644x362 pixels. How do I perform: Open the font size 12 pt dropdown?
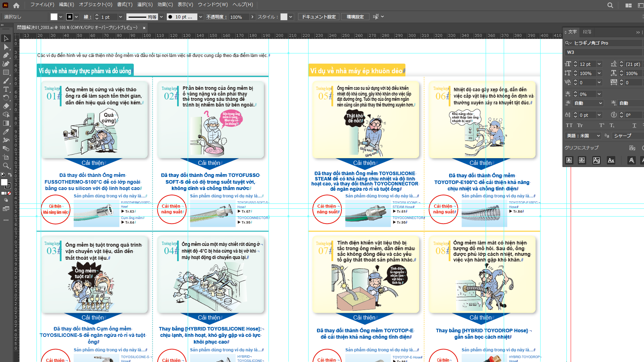click(x=599, y=64)
